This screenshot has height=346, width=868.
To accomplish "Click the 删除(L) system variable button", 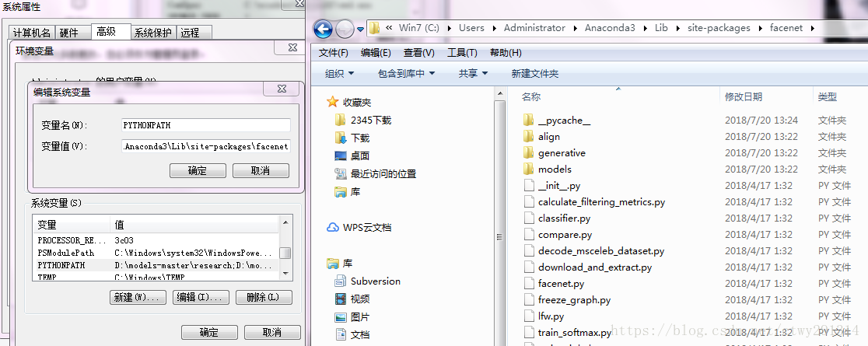I will [x=264, y=297].
